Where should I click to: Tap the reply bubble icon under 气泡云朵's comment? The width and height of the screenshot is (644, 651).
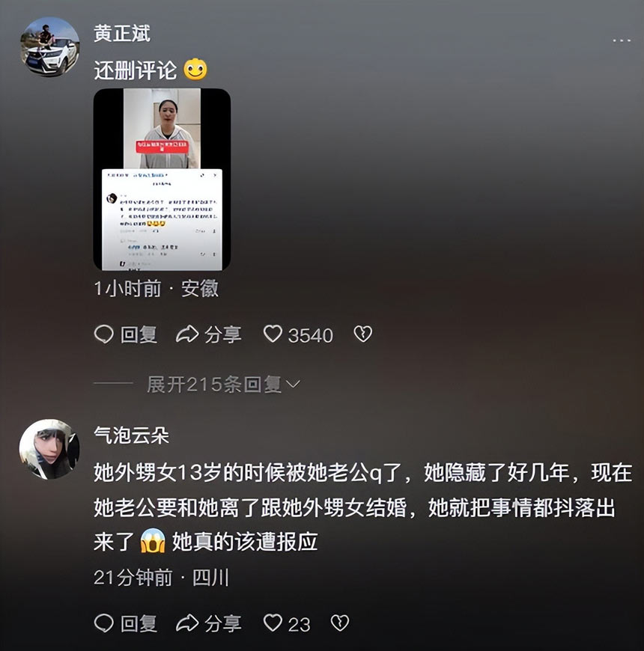104,623
